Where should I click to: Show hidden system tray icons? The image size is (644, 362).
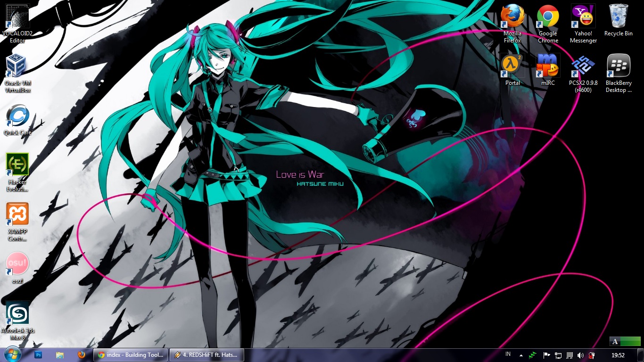[x=521, y=355]
